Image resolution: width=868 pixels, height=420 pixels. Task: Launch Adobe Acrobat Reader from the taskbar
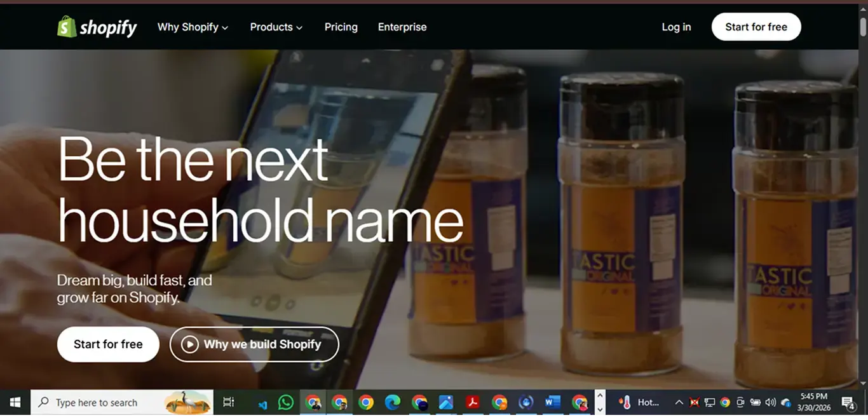pos(473,402)
